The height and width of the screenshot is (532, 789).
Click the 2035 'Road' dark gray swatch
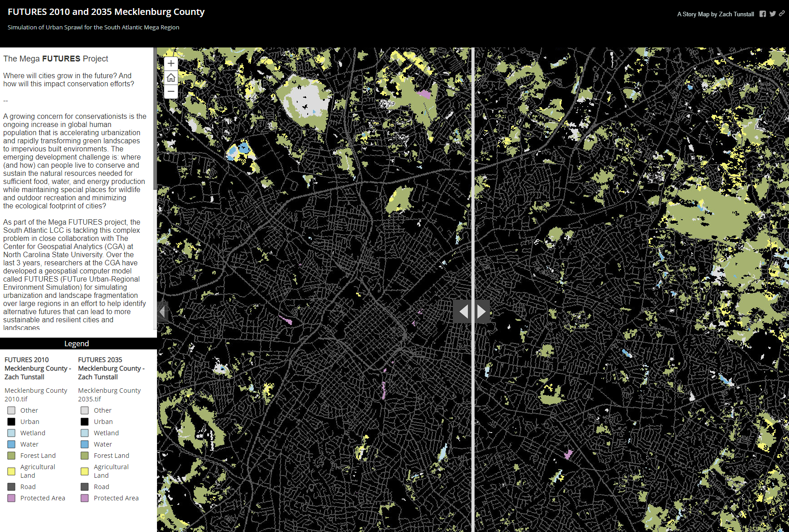click(85, 487)
